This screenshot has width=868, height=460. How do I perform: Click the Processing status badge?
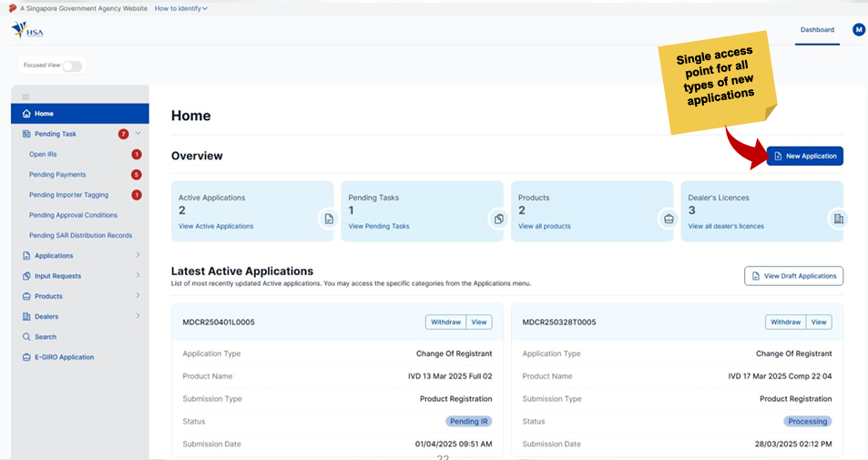808,421
